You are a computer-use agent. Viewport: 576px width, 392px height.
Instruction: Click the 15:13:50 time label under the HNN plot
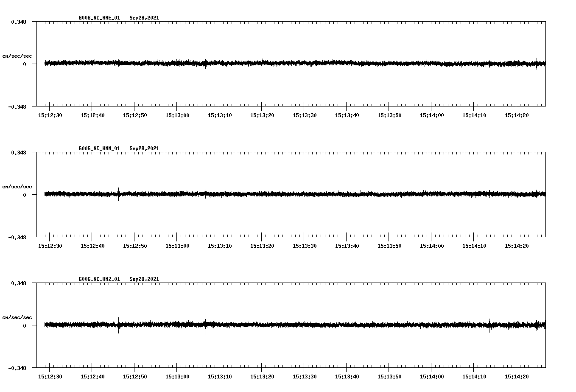(x=389, y=246)
